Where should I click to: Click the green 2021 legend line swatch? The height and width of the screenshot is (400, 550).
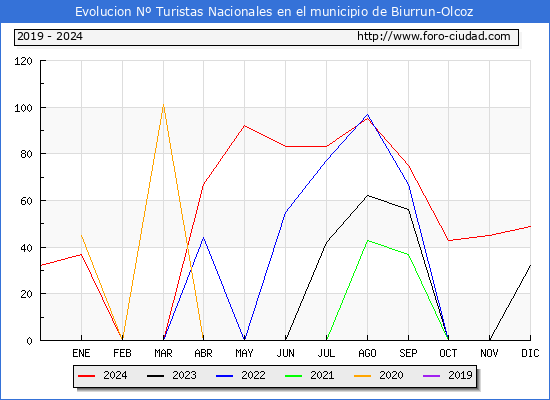(x=293, y=376)
